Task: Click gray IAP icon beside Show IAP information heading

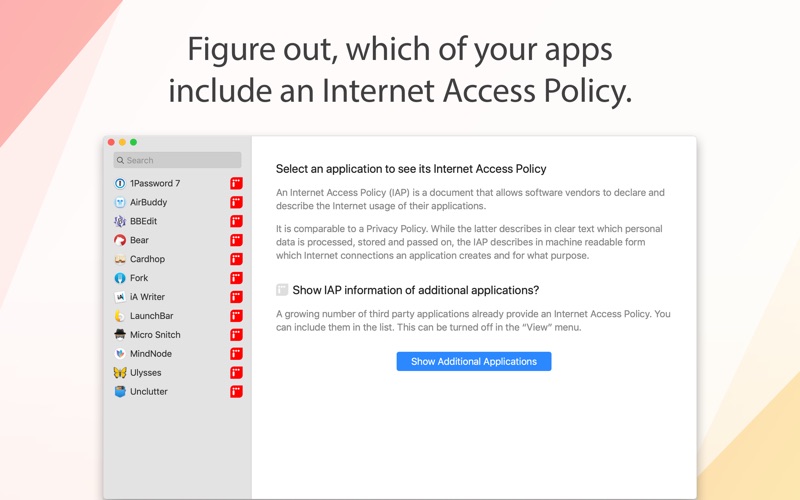Action: [x=282, y=290]
